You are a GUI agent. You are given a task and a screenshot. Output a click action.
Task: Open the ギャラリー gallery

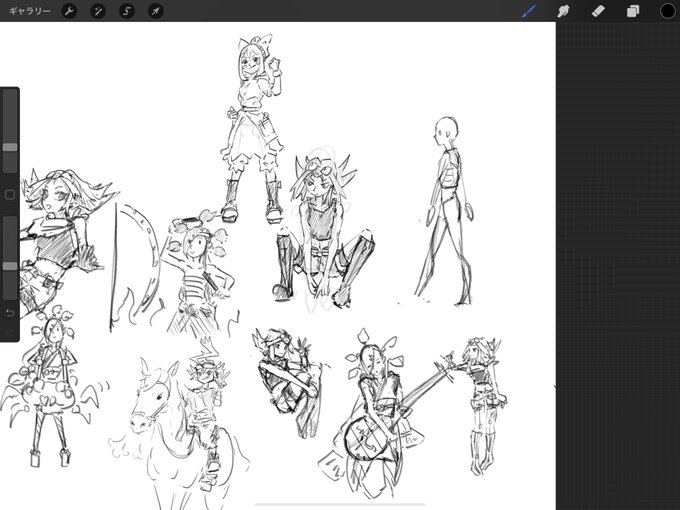coord(29,11)
